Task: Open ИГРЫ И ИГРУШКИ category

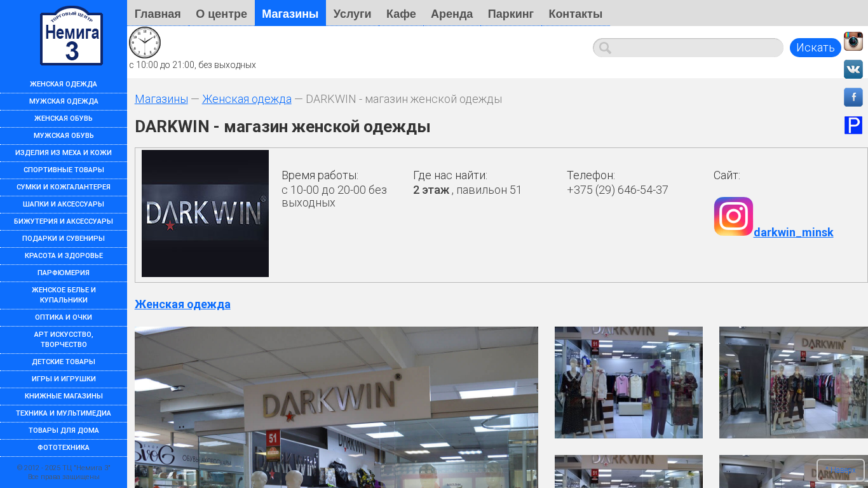Action: [x=64, y=379]
